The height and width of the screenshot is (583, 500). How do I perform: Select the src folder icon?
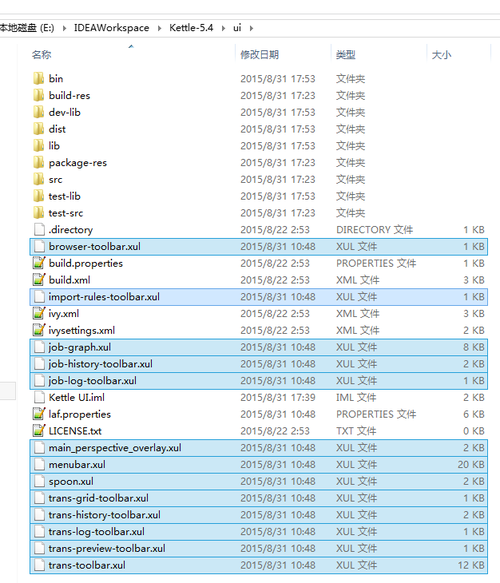pyautogui.click(x=39, y=180)
